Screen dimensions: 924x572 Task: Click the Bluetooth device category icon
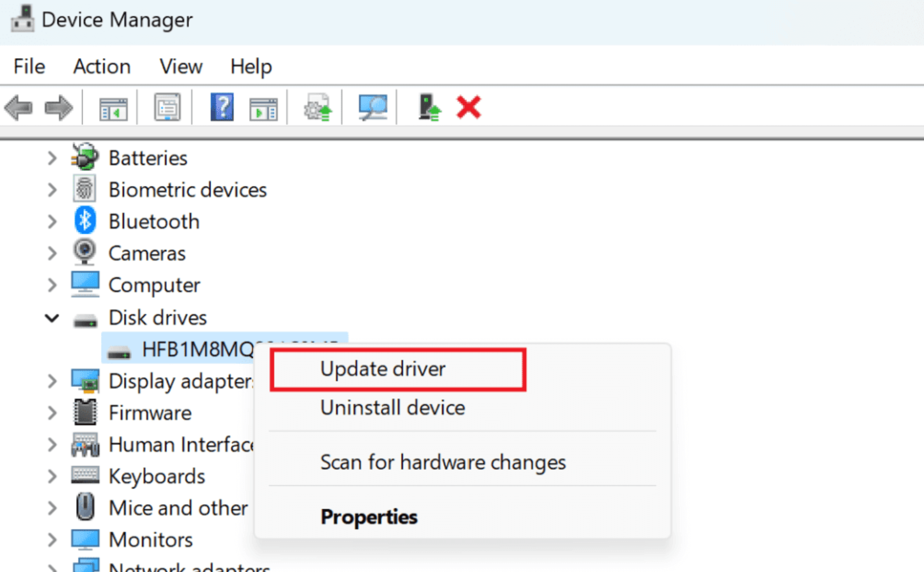[x=85, y=221]
